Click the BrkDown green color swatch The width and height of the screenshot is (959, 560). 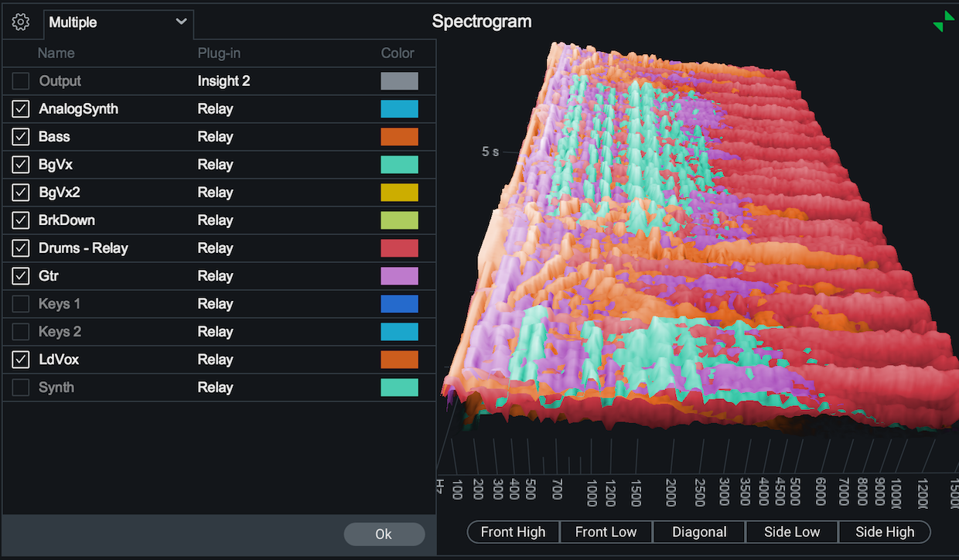coord(399,220)
